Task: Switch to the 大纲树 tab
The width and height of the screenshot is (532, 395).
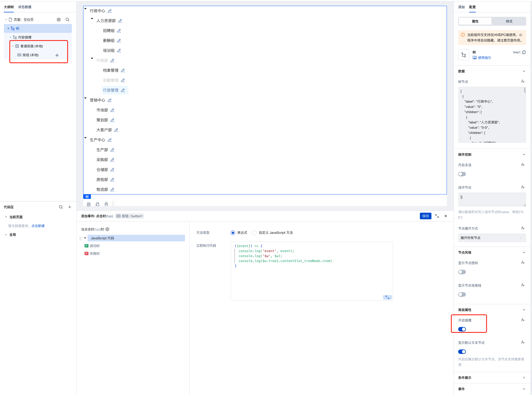Action: click(9, 7)
